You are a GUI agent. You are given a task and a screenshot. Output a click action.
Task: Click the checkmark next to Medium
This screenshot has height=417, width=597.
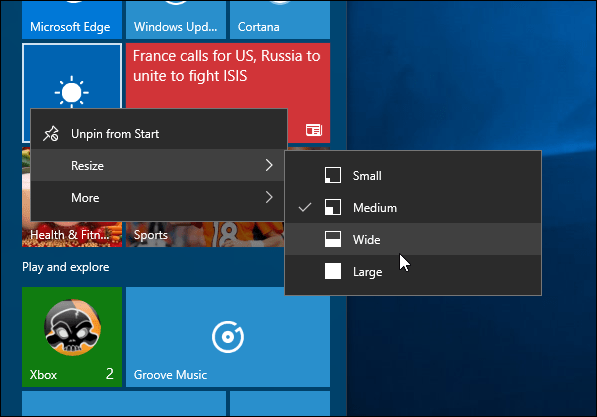305,208
